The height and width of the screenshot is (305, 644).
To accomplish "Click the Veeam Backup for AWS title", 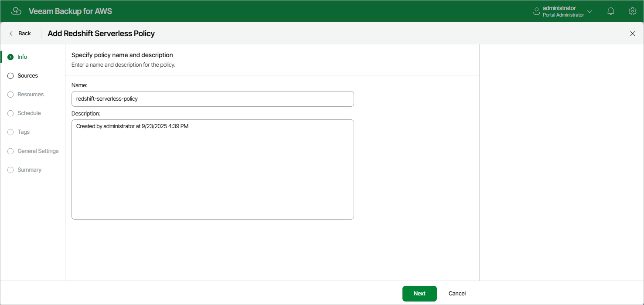I will tap(70, 11).
